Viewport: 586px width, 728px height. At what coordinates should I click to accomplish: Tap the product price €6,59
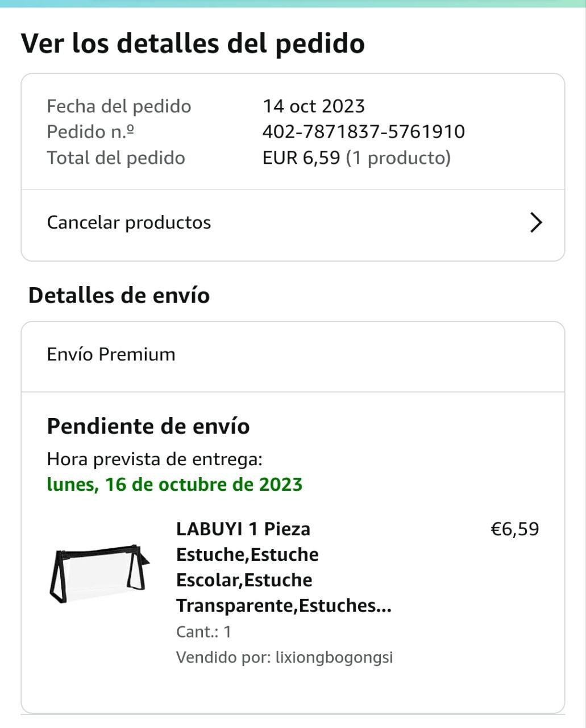click(514, 530)
